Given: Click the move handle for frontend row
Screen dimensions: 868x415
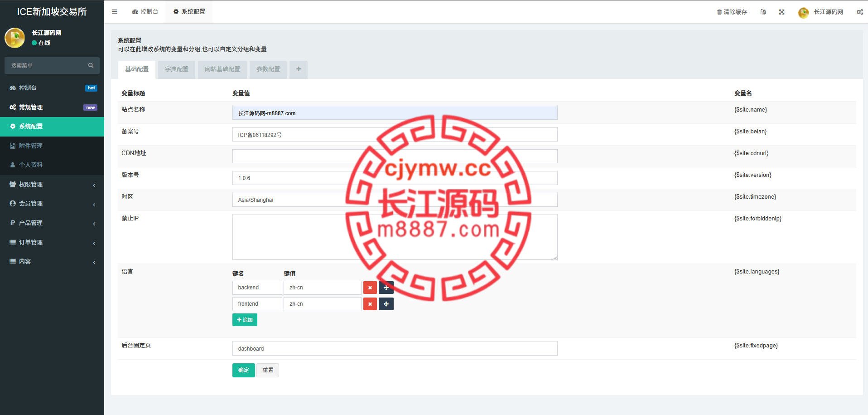Looking at the screenshot, I should click(386, 304).
